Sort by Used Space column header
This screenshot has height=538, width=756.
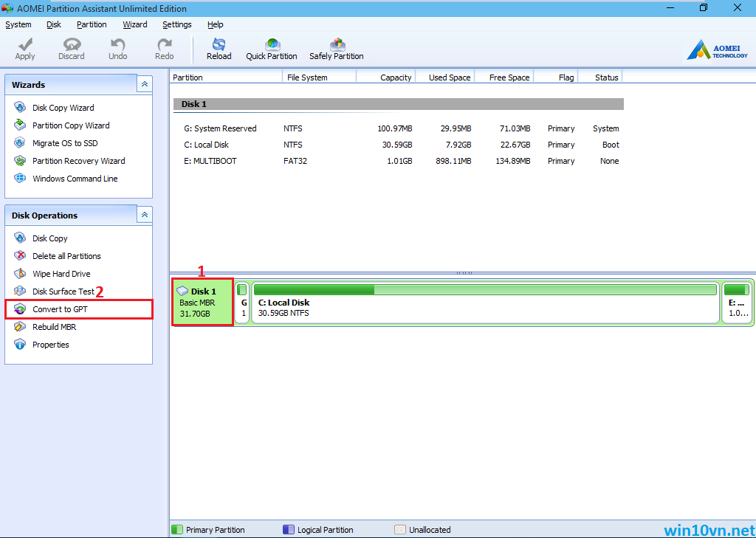(445, 77)
